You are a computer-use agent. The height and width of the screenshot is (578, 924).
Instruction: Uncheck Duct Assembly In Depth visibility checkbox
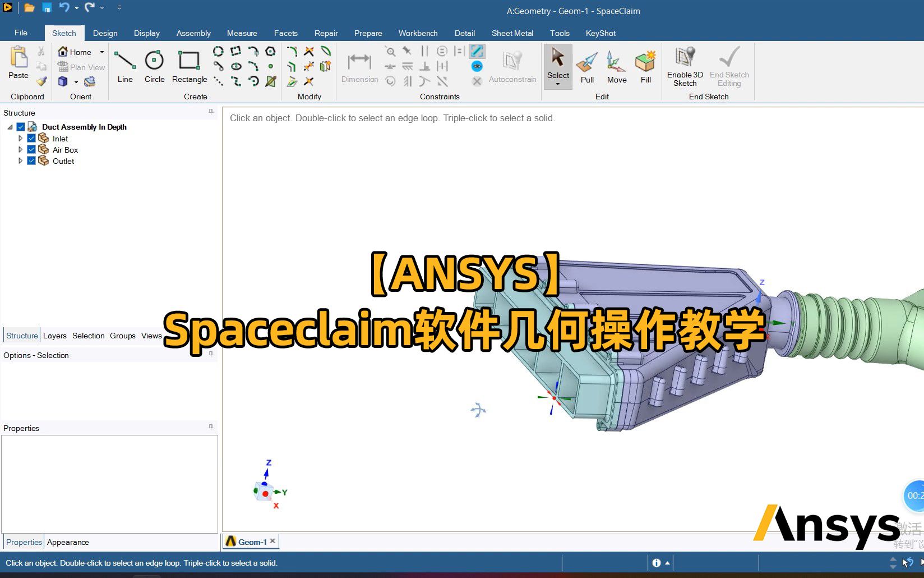(21, 127)
